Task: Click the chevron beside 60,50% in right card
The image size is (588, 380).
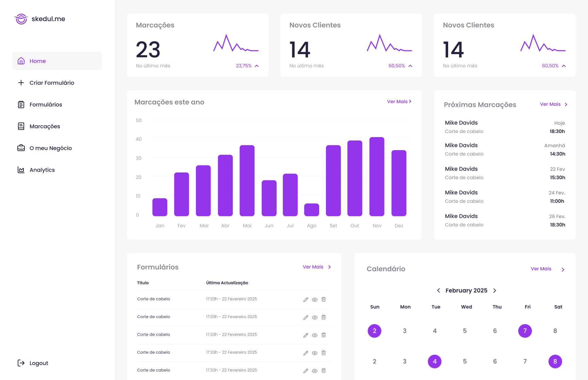Action: tap(564, 66)
